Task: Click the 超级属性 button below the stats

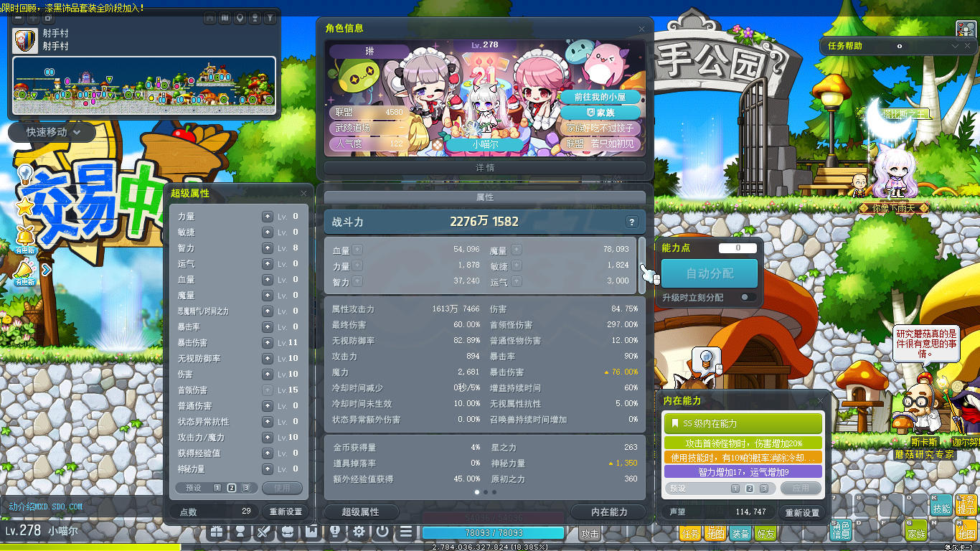Action: (x=360, y=512)
